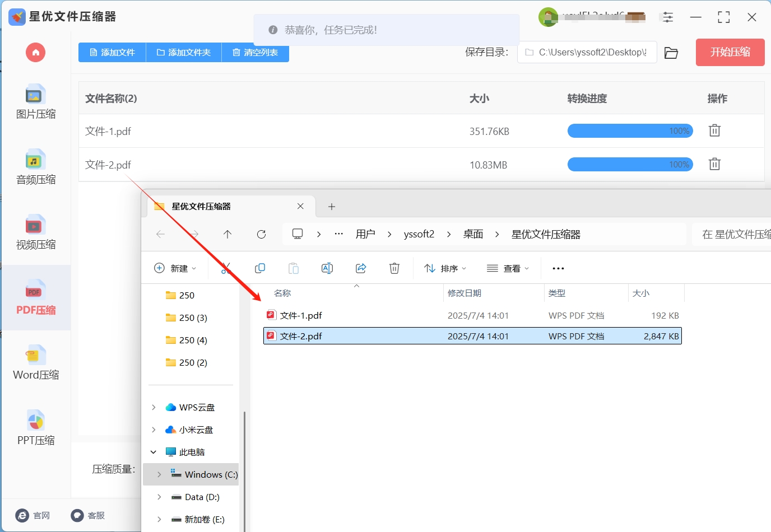Viewport: 771px width, 532px height.
Task: Expand the address bar ellipsis
Action: [x=338, y=234]
